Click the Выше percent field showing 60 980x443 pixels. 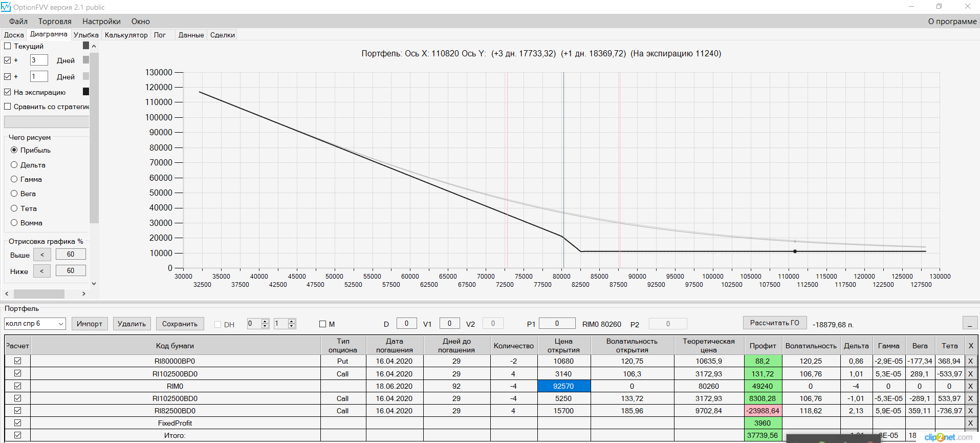71,255
